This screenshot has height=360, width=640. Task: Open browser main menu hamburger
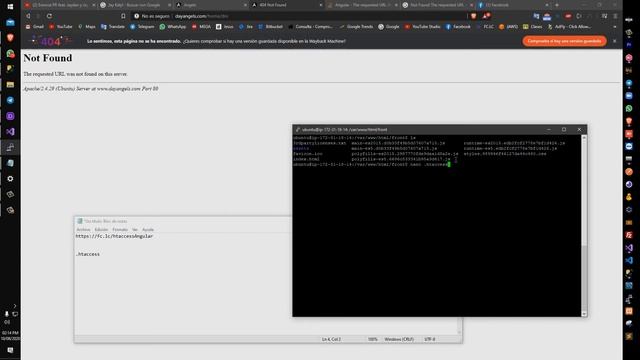(x=615, y=16)
